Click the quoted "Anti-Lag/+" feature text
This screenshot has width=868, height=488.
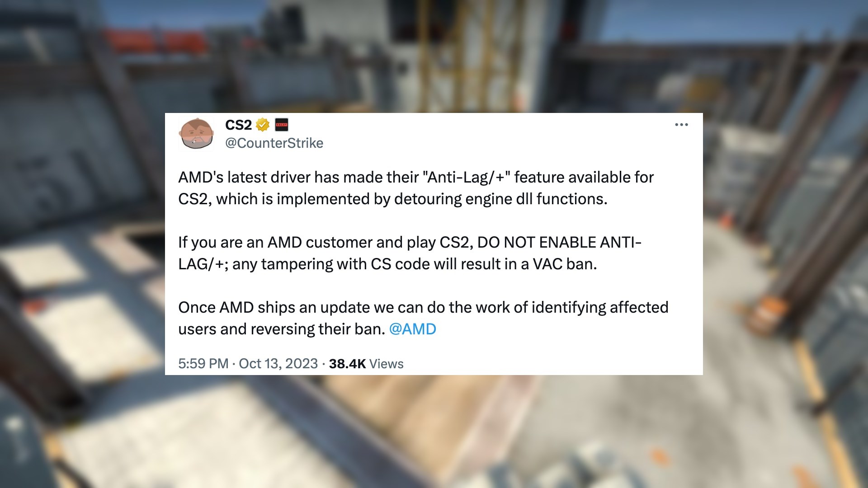[x=466, y=177]
